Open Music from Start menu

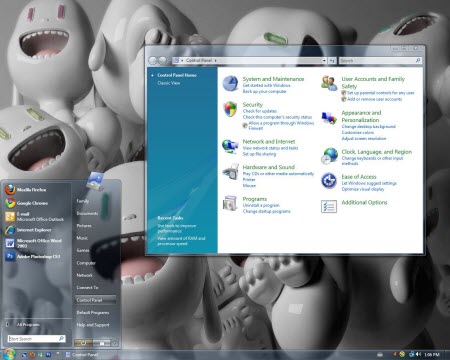tap(82, 238)
